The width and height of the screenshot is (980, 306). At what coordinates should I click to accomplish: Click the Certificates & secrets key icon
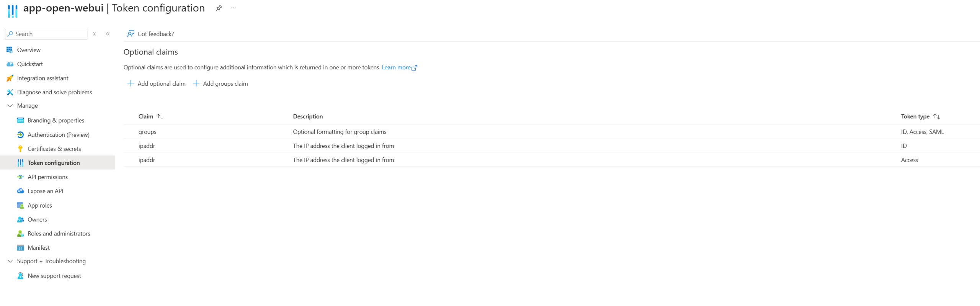coord(21,149)
